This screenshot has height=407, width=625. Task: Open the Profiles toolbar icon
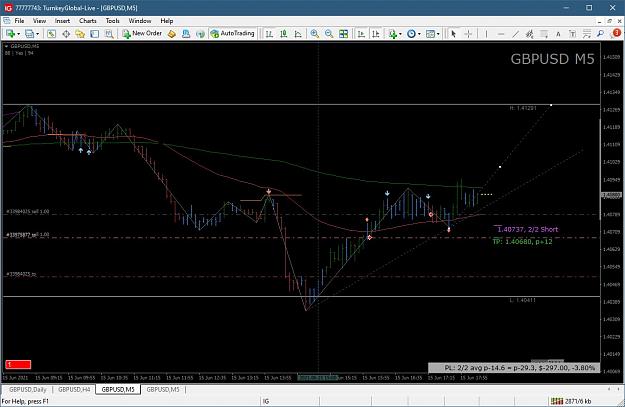coord(29,34)
